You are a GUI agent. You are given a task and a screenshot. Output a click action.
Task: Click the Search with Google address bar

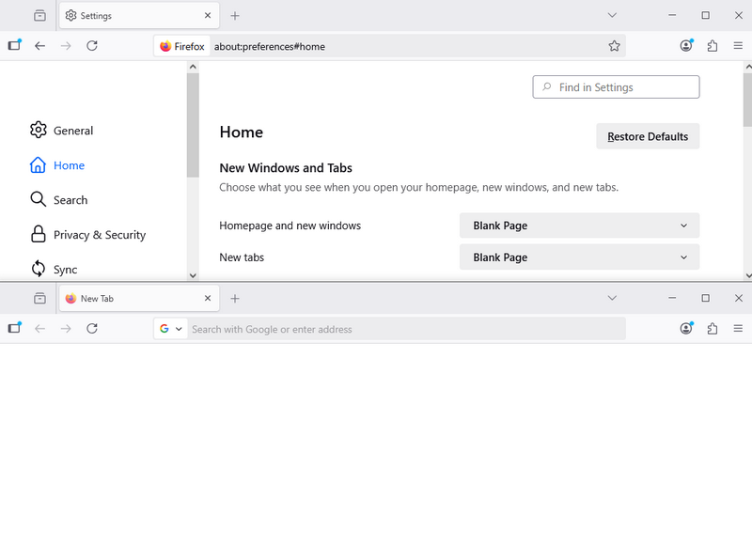[x=404, y=329]
